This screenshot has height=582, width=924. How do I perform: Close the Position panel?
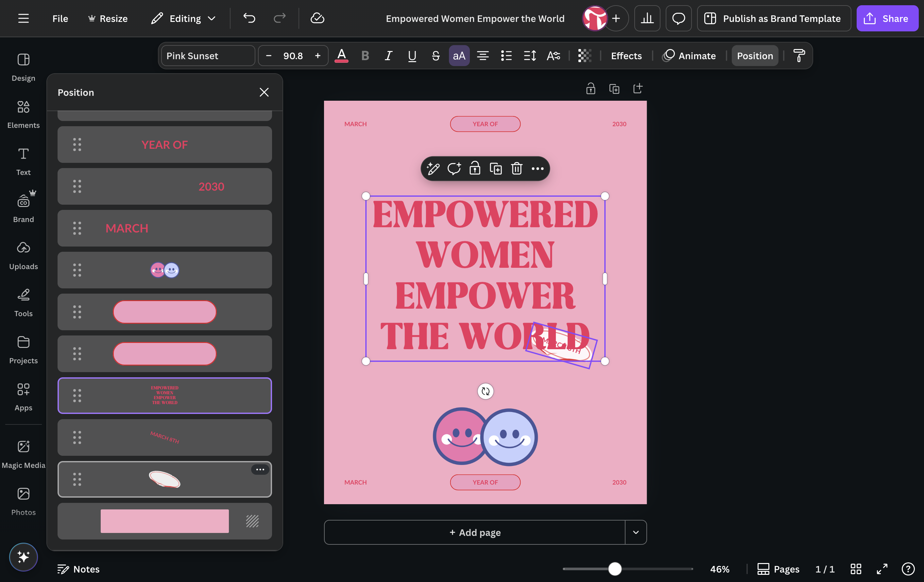click(x=264, y=93)
